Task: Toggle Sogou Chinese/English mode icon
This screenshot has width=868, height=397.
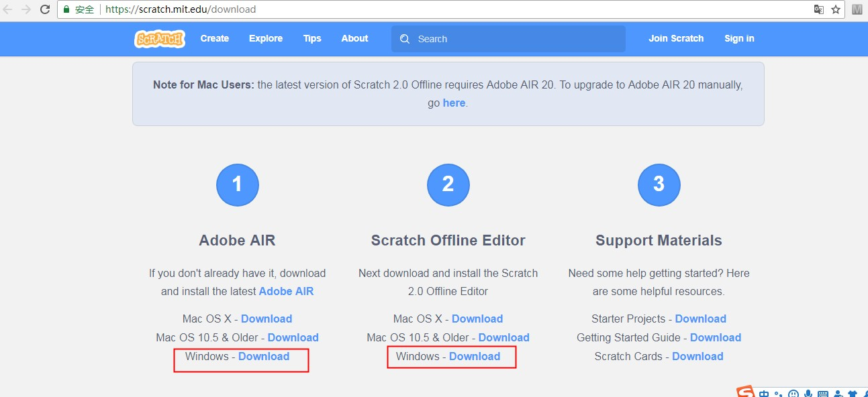Action: click(765, 393)
